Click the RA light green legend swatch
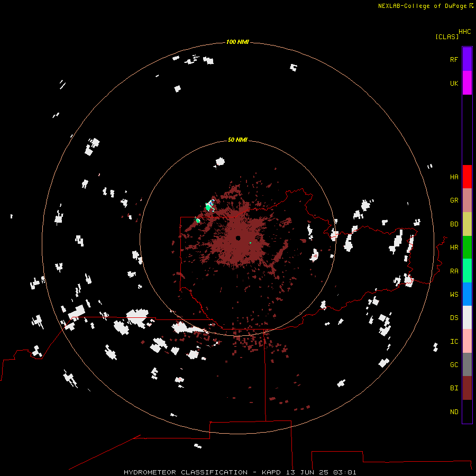This screenshot has width=476, height=476. click(467, 271)
